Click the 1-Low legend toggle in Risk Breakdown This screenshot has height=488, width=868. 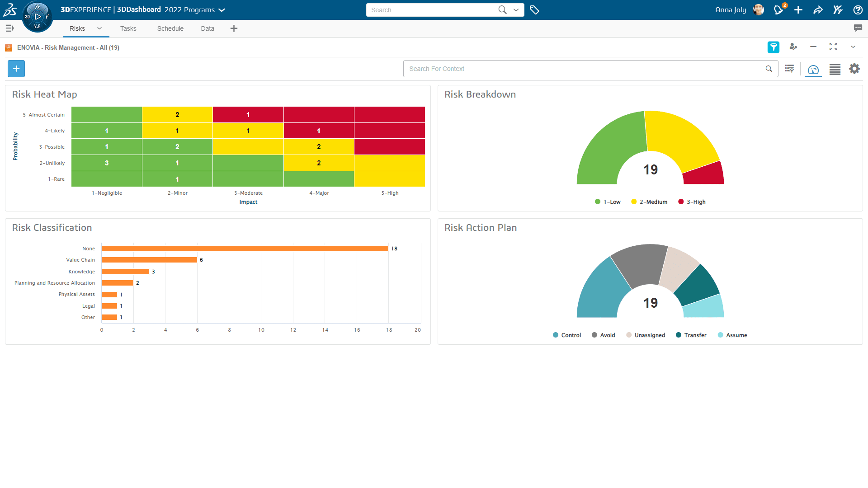pos(608,202)
